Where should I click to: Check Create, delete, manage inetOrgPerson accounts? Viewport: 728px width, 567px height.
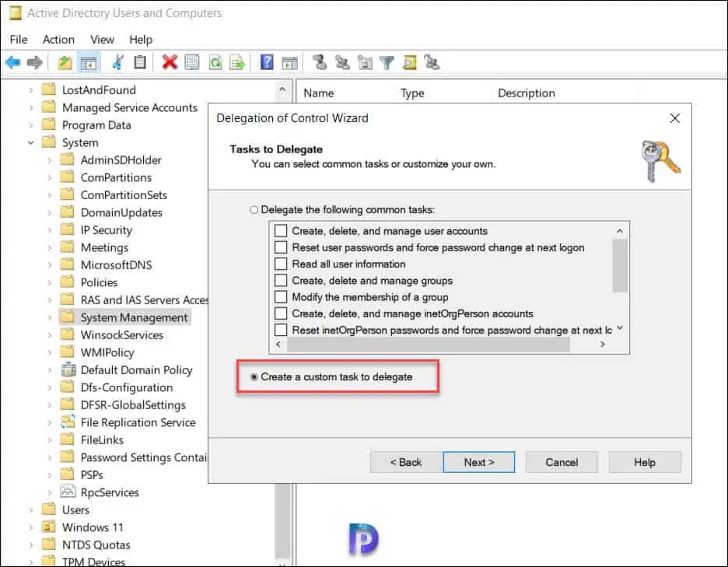click(x=281, y=313)
